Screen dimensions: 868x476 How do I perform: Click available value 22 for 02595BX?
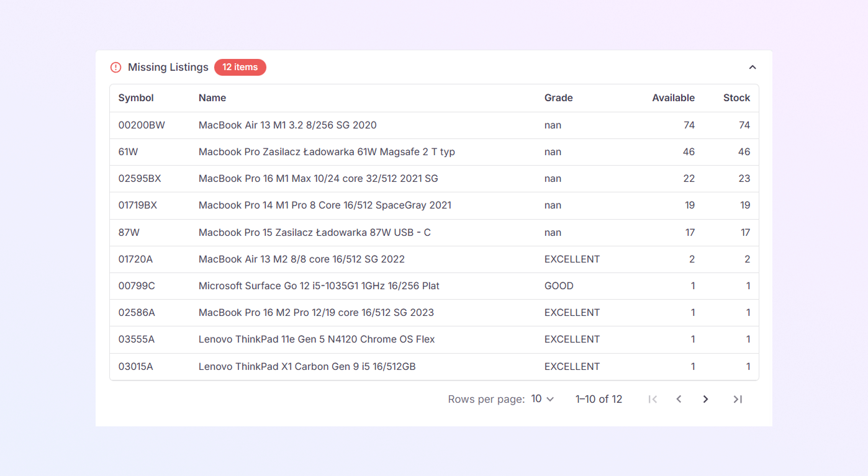689,179
